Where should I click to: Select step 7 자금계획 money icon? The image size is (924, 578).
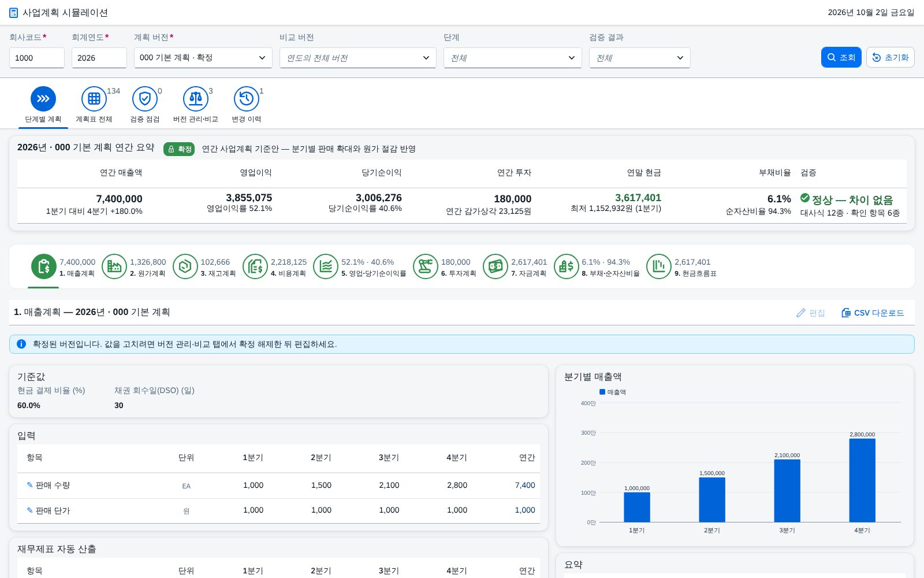click(x=495, y=266)
